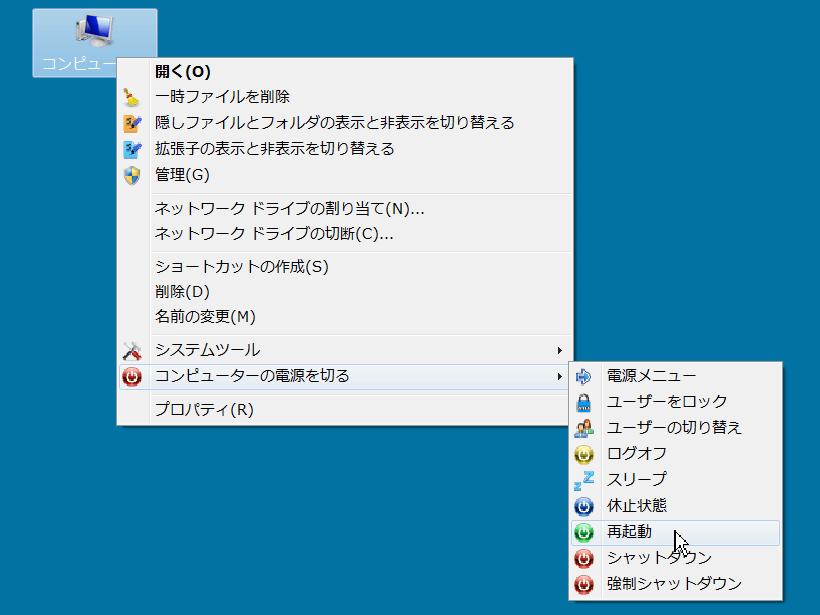Open プロパティ(R) from the context menu
Image resolution: width=820 pixels, height=615 pixels.
tap(204, 410)
